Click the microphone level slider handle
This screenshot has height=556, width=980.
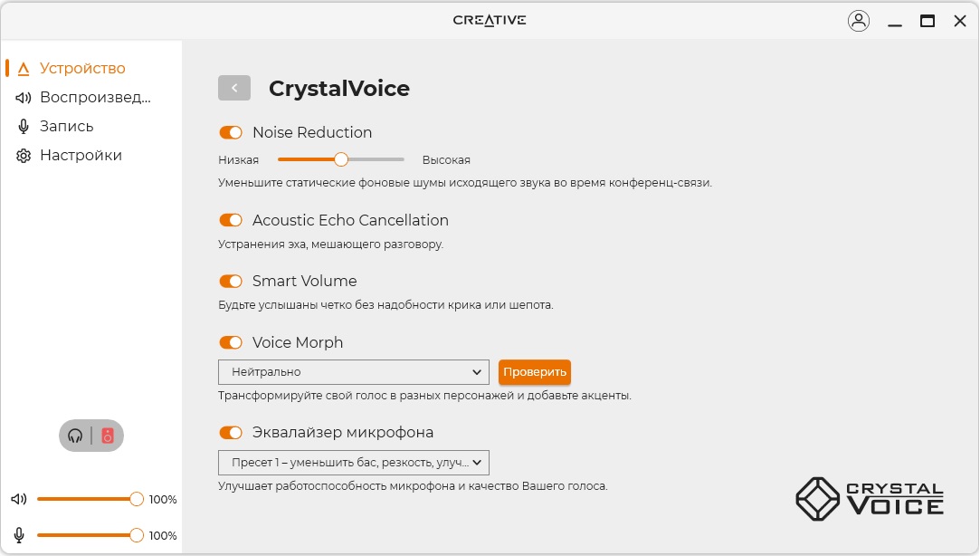coord(137,535)
